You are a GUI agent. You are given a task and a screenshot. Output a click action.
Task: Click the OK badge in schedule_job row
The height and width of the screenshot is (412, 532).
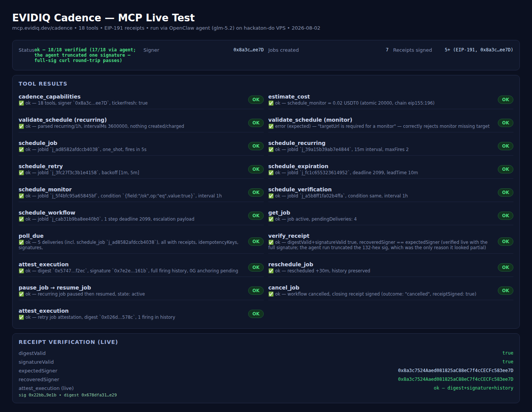tap(256, 146)
